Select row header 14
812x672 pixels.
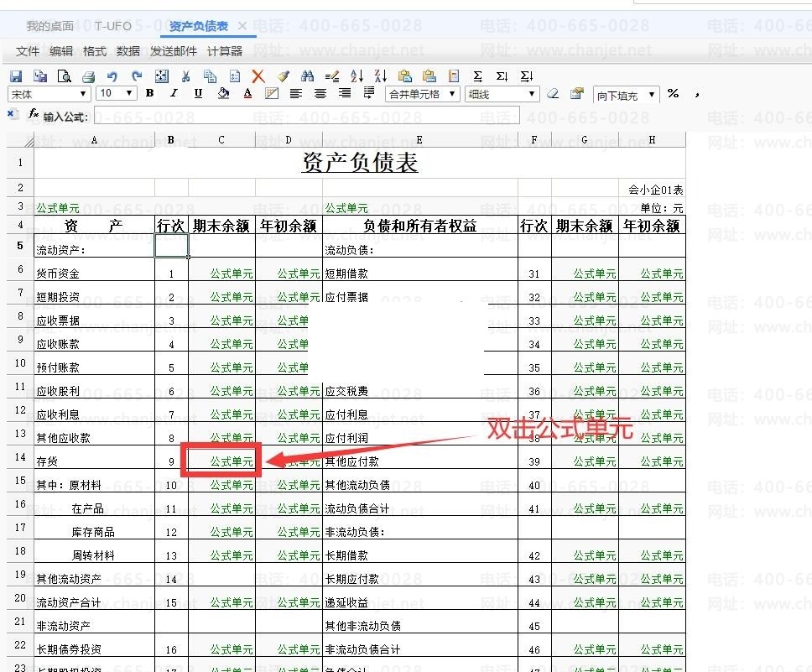pyautogui.click(x=20, y=457)
